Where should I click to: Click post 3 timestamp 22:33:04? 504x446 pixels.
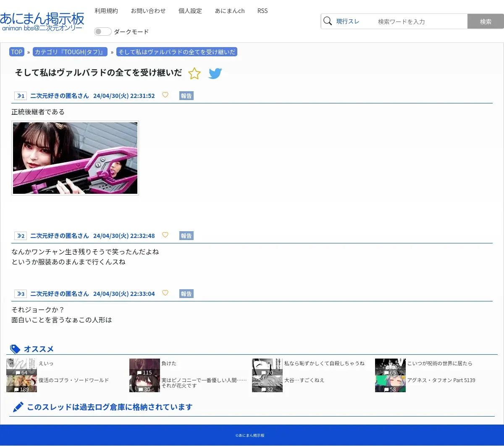coord(142,294)
